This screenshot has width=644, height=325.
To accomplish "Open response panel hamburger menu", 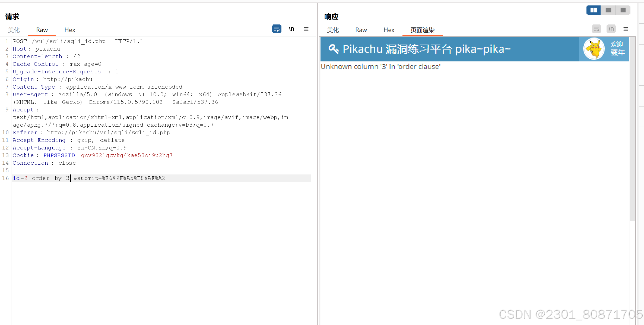I will (x=626, y=29).
